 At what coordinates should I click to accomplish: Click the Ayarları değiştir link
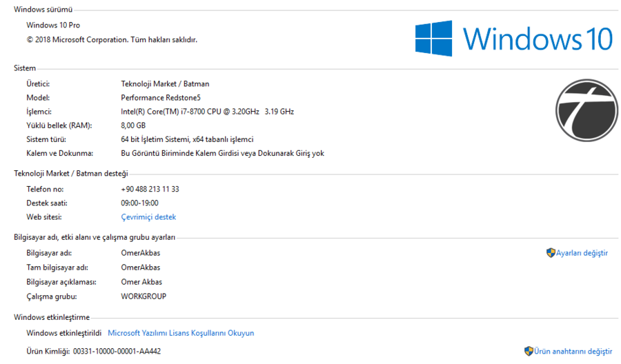tap(582, 253)
